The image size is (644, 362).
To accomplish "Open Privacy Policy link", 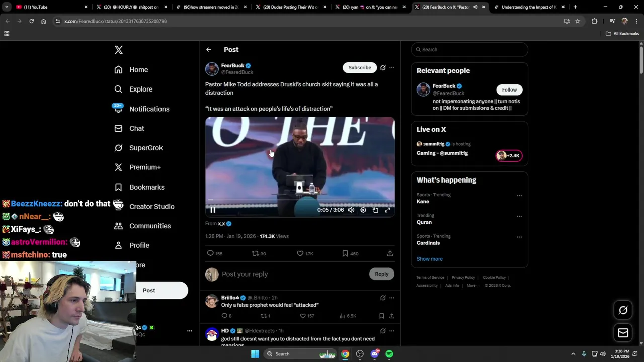I will [x=463, y=278].
